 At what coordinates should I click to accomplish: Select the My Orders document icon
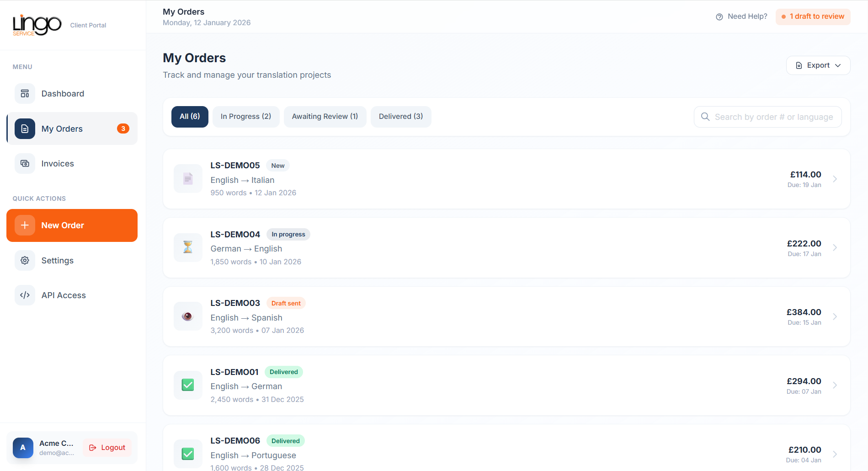(24, 128)
